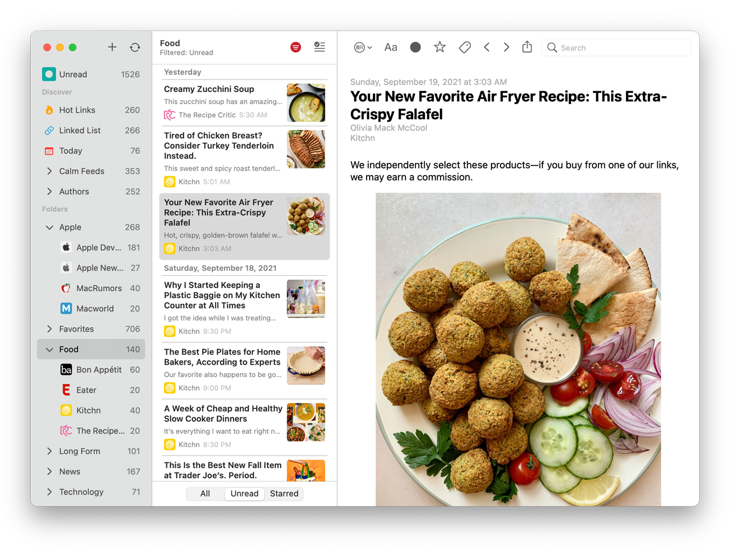Image resolution: width=730 pixels, height=560 pixels.
Task: Go to the next article with the right chevron
Action: pos(506,48)
